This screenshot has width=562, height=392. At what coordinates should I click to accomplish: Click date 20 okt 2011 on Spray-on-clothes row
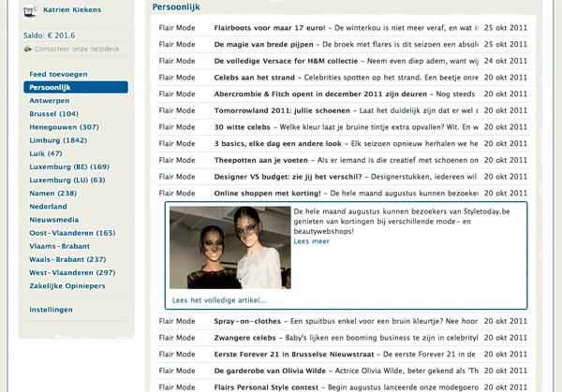[x=506, y=321]
